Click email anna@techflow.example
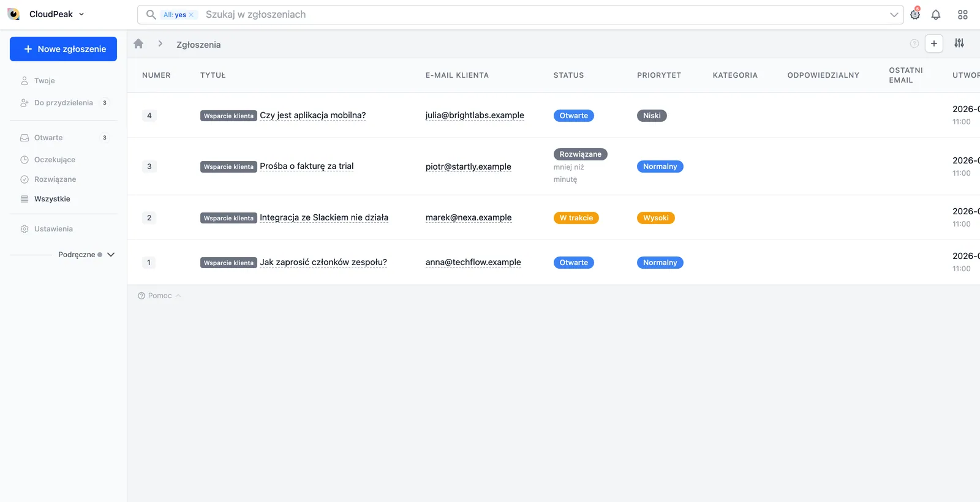This screenshot has height=502, width=980. (473, 262)
